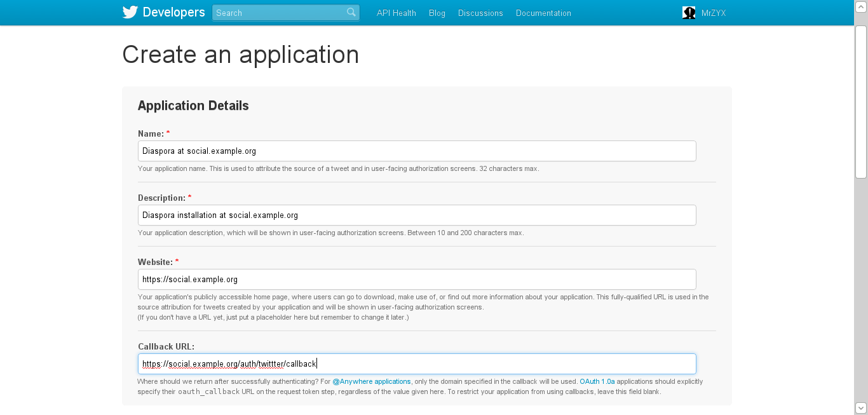
Task: Click the vertical scrollbar thumb
Action: [x=861, y=102]
